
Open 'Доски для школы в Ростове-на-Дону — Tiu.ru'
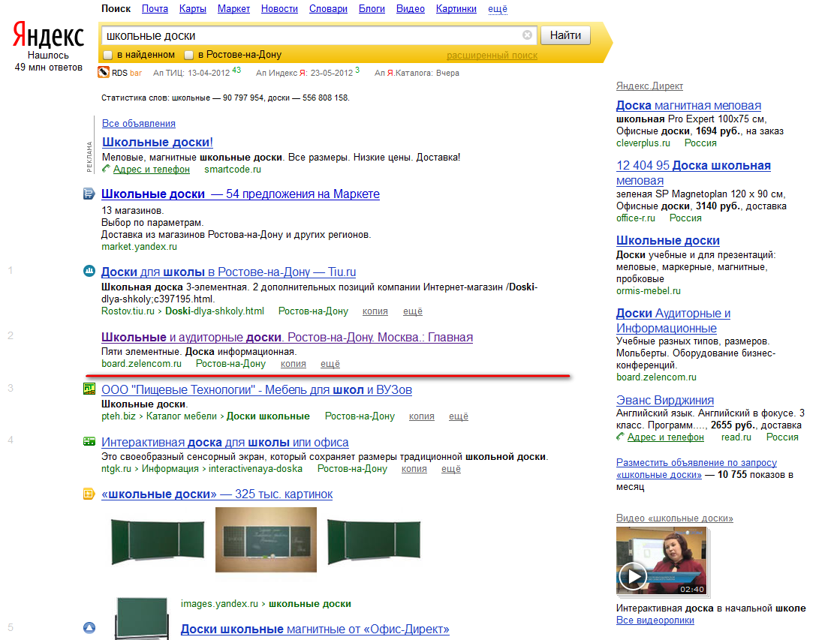(229, 272)
